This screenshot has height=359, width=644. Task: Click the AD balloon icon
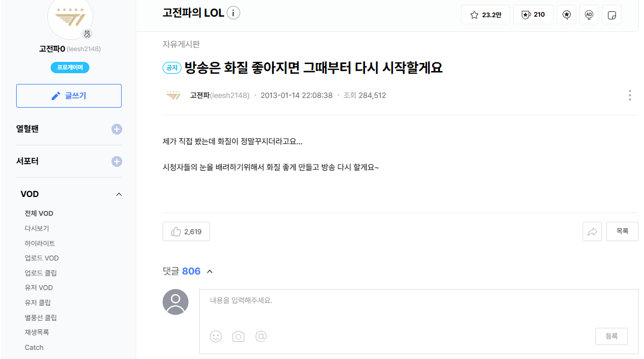589,15
